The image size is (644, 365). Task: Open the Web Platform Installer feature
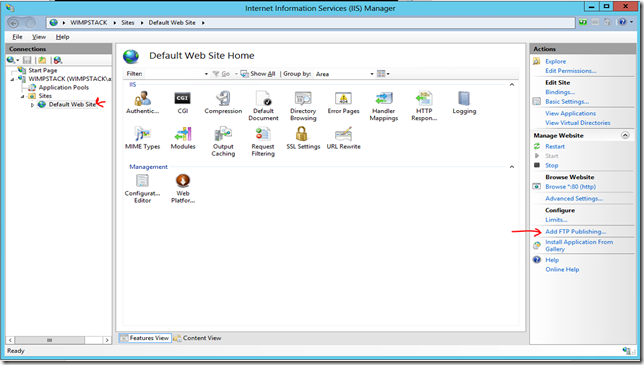pyautogui.click(x=183, y=188)
